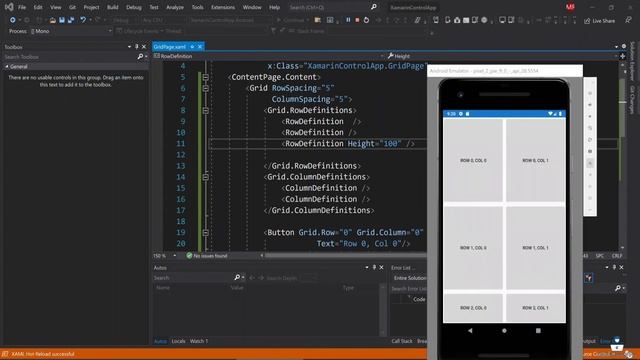Screen dimensions: 640x360
Task: Open the Test menu
Action: click(x=154, y=7)
